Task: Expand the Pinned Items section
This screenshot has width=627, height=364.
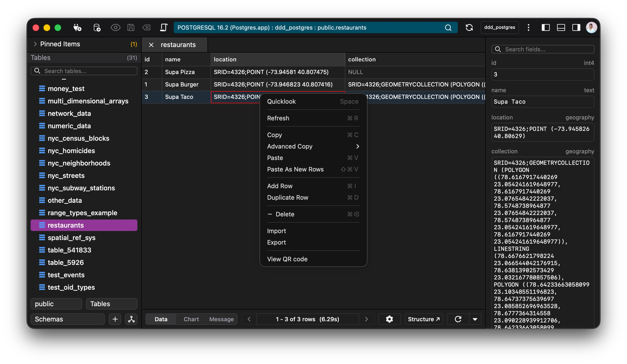Action: click(35, 44)
